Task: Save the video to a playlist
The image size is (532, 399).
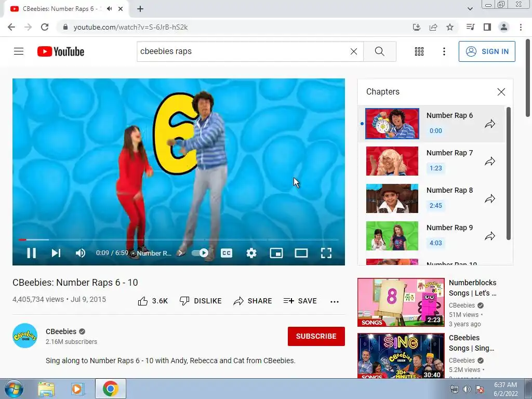Action: coord(300,301)
